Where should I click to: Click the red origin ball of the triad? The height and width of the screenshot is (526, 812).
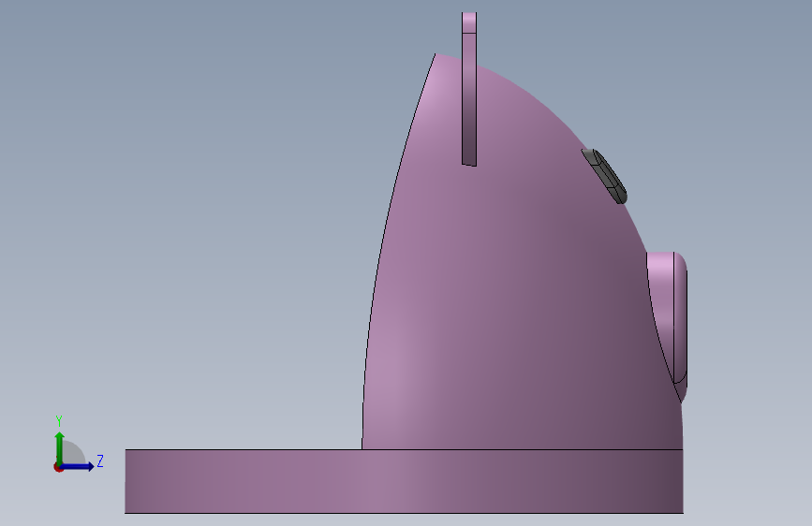tap(58, 467)
